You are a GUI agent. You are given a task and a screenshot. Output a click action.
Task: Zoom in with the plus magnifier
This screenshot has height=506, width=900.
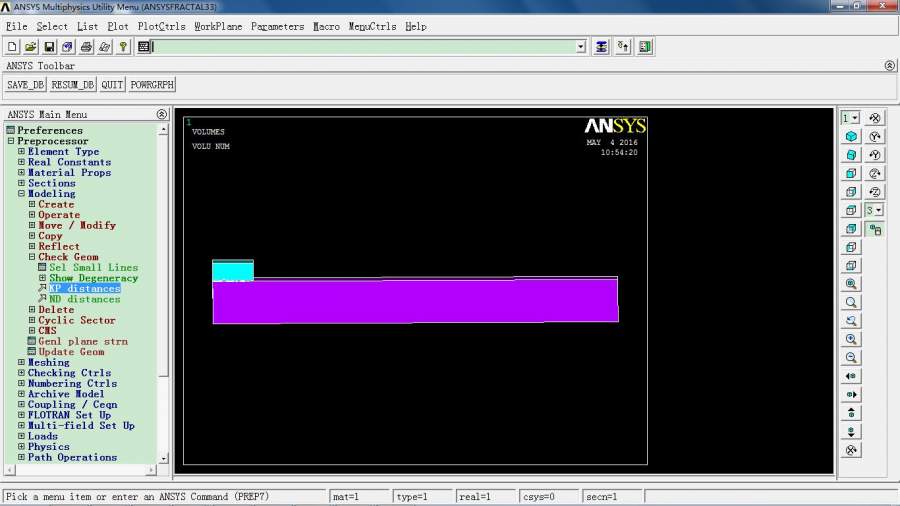tap(851, 339)
